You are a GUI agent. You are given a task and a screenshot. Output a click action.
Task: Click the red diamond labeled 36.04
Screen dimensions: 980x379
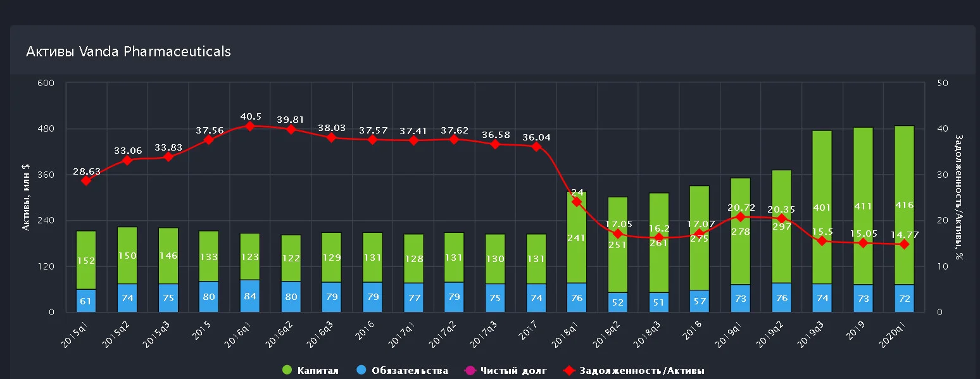point(536,146)
